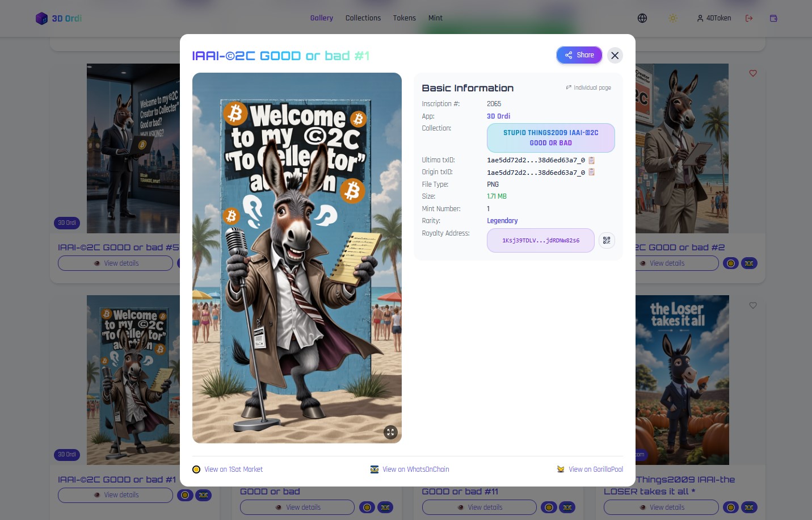
Task: Favorite the LOSER takes it all card
Action: pos(753,305)
